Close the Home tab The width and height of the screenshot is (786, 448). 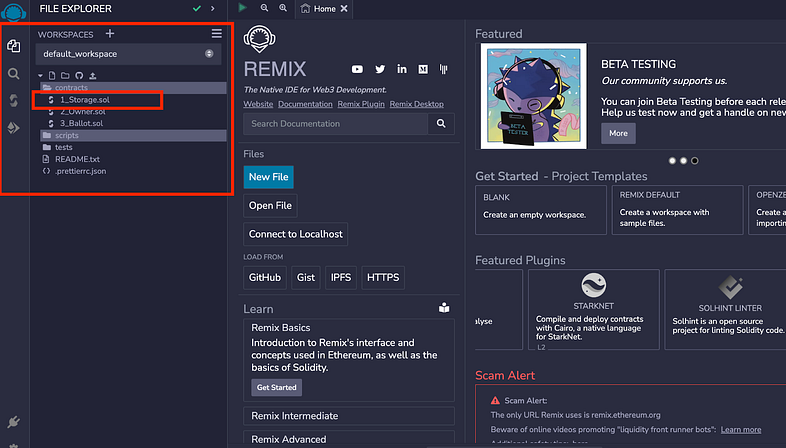pyautogui.click(x=344, y=9)
